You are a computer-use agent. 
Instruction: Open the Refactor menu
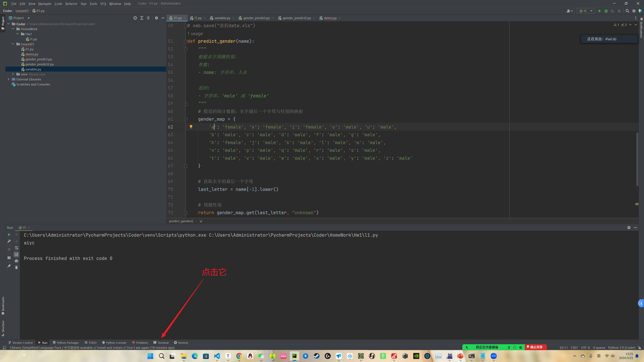pos(71,4)
